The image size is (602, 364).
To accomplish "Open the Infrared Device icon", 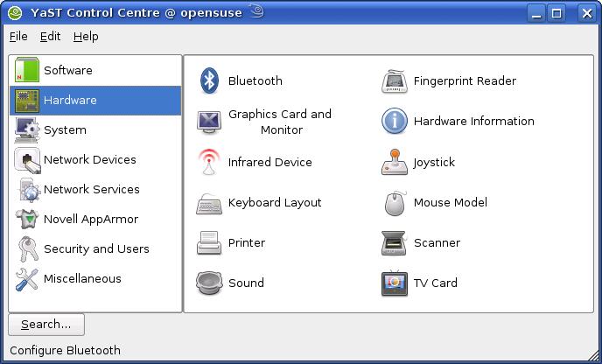I will 209,162.
